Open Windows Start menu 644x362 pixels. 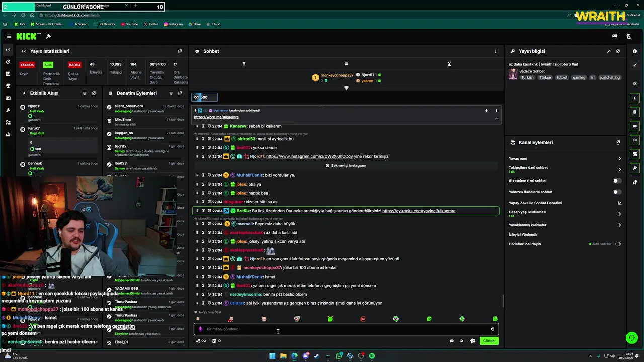[x=272, y=356]
